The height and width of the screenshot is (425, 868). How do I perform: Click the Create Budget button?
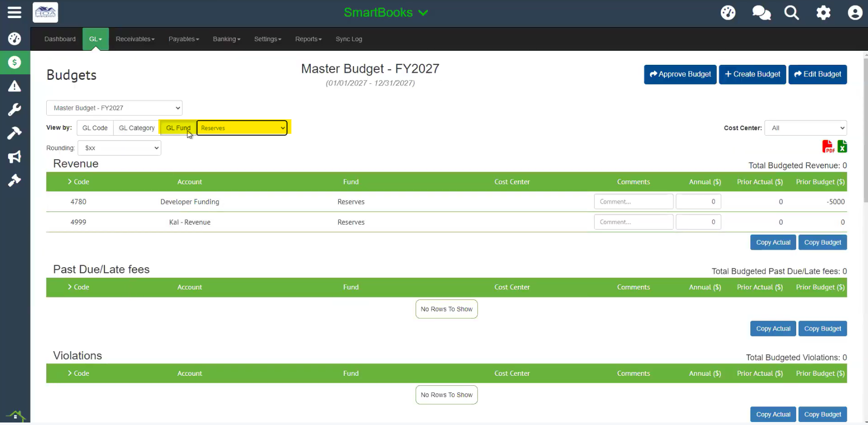[752, 74]
